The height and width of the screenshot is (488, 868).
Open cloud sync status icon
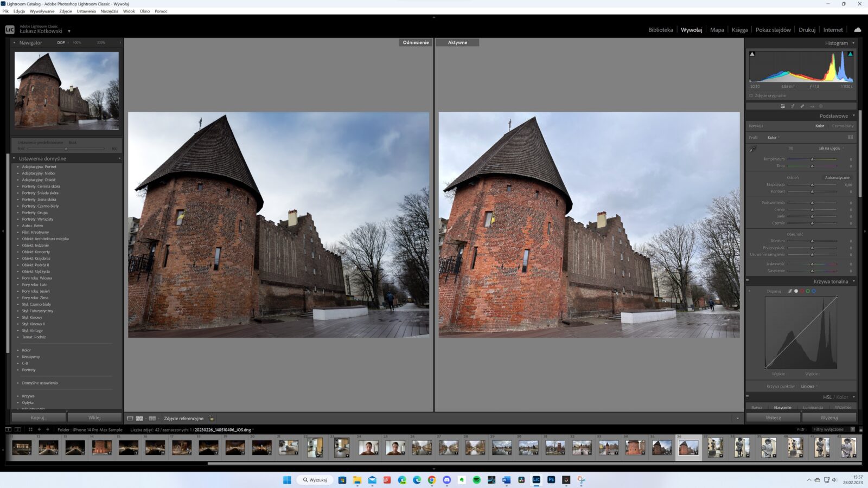(857, 30)
